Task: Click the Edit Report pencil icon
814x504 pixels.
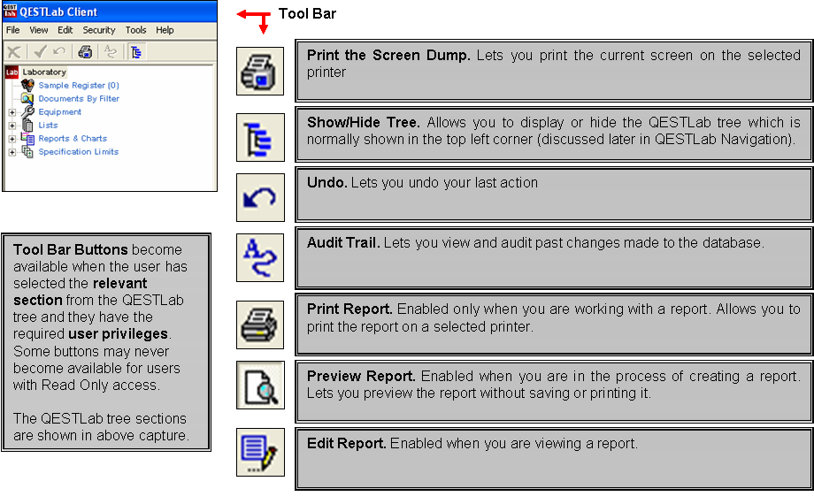Action: point(260,451)
